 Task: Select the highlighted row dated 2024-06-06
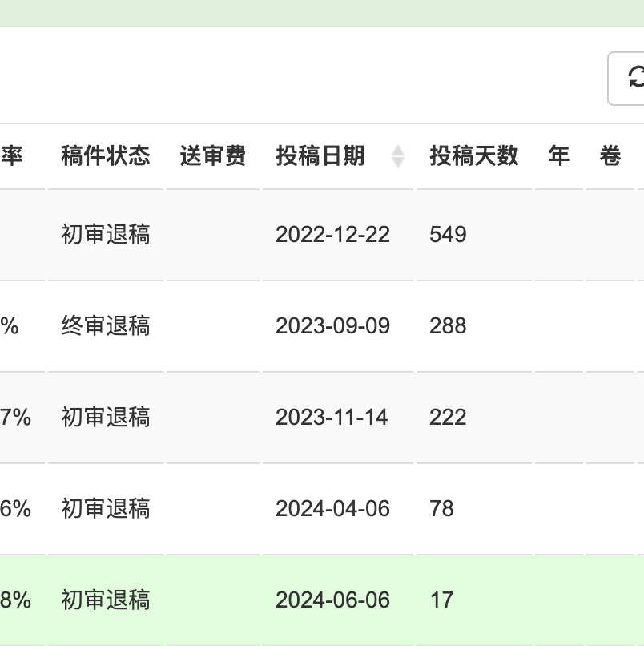tap(322, 600)
